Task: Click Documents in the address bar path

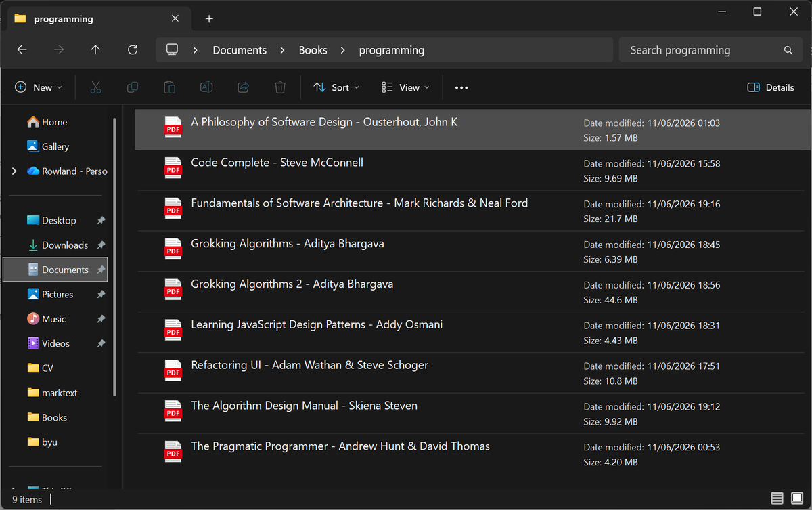Action: click(x=240, y=50)
